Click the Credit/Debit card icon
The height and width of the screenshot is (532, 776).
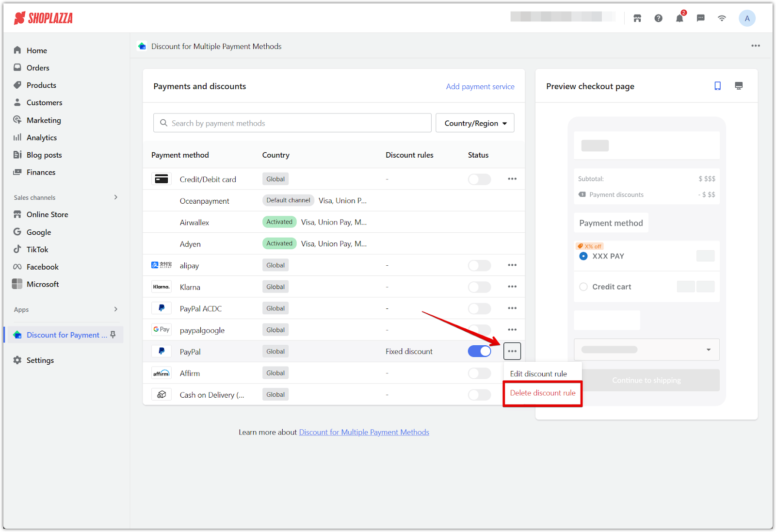tap(162, 179)
